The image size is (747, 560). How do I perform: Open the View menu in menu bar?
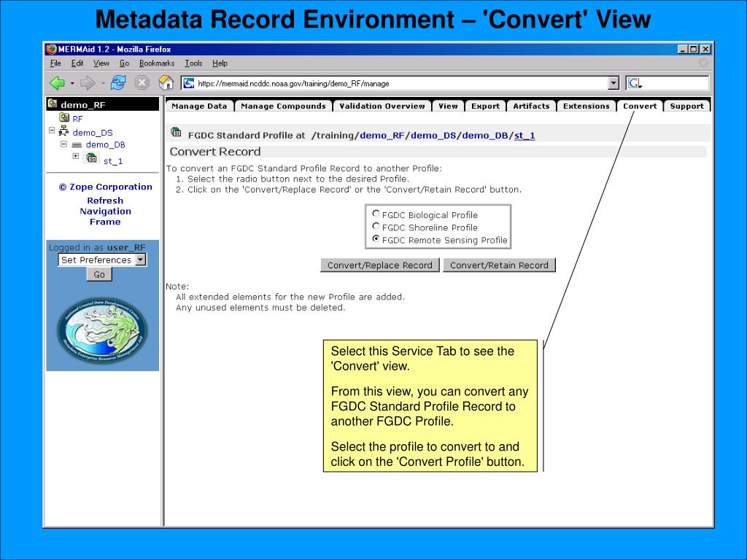[101, 63]
